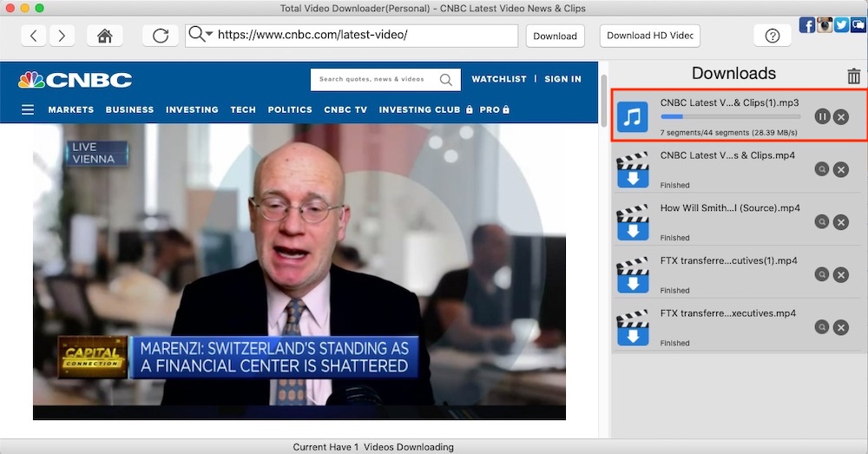Remove How Will Smith (Source).mp4 entry
Image resolution: width=868 pixels, height=454 pixels.
(x=841, y=222)
